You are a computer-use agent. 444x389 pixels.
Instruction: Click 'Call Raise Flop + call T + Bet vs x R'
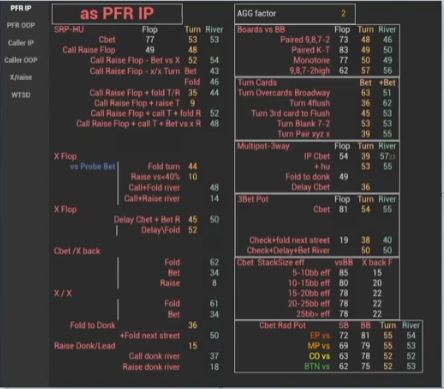pos(139,124)
